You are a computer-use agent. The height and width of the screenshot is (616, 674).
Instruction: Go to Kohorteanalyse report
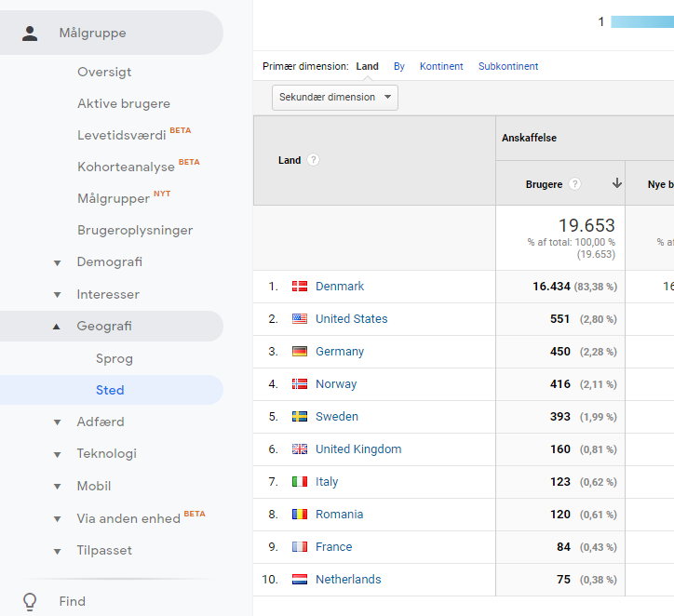tap(126, 167)
